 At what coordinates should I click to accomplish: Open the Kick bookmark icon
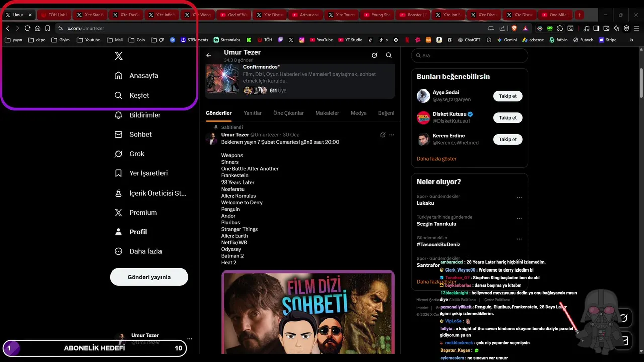pos(249,40)
